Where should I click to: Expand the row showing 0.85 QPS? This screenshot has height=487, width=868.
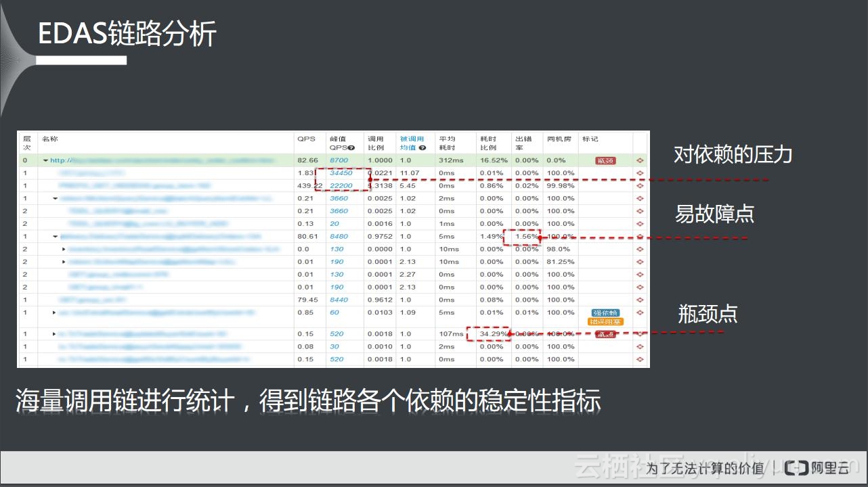point(54,312)
